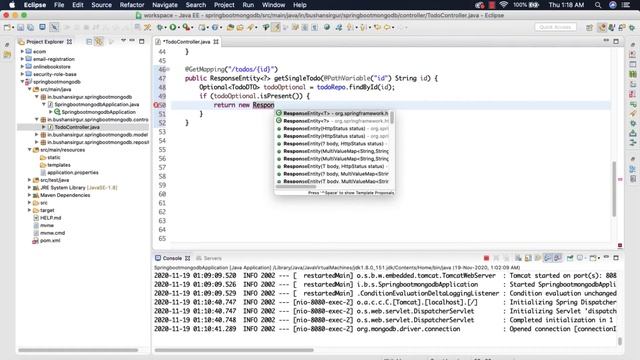Open the Run dropdown arrow

(179, 28)
